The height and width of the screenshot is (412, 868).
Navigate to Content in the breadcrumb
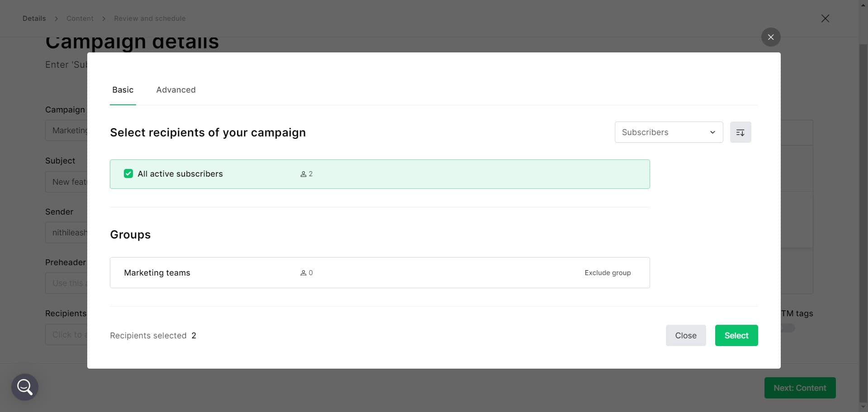(x=80, y=18)
